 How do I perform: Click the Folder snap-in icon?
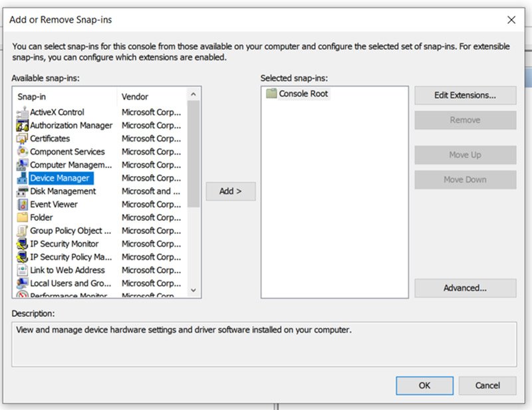pos(22,217)
